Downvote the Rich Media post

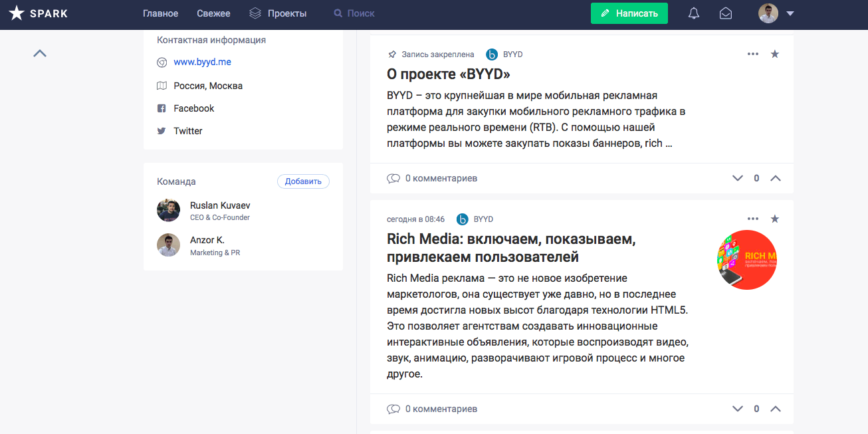737,409
